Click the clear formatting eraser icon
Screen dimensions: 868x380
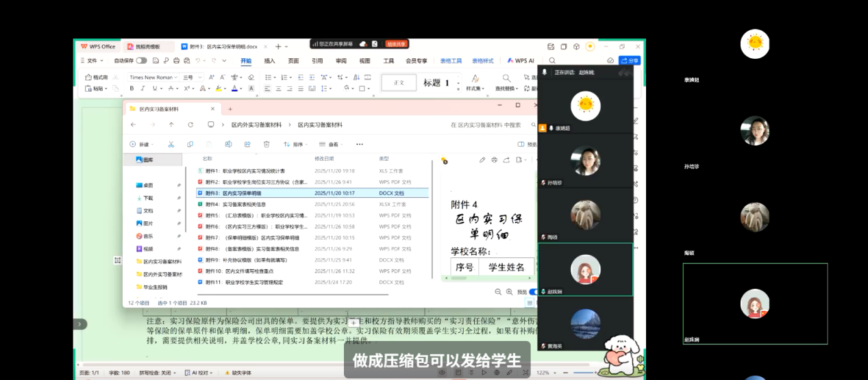251,77
